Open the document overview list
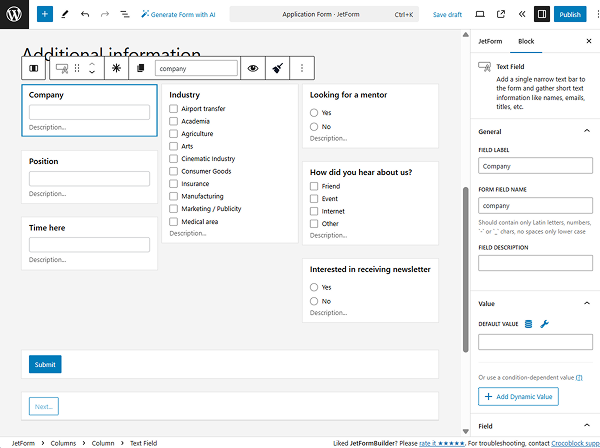Viewport: 600px width, 448px height. coord(125,14)
